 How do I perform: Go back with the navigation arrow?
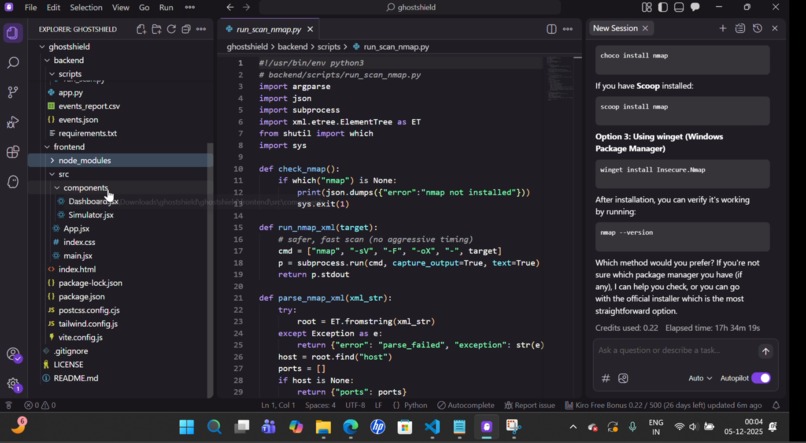point(230,7)
